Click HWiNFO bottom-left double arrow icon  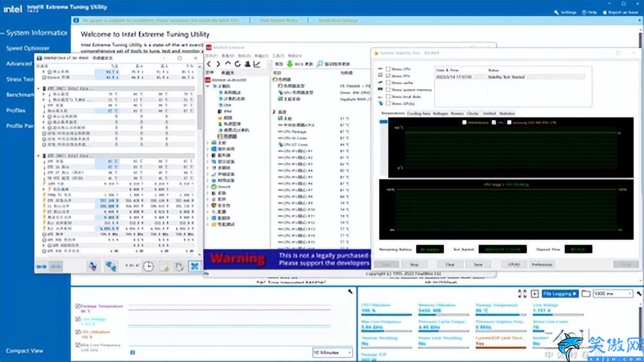(x=42, y=266)
